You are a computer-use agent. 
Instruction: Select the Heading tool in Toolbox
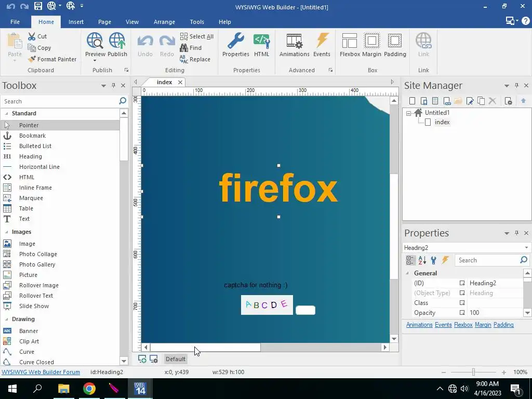pos(60,156)
